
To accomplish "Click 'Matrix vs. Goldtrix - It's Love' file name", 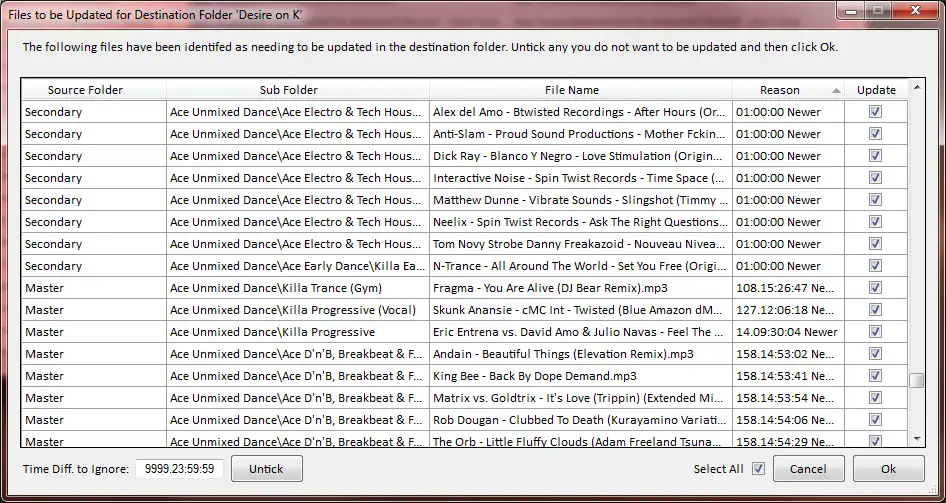I will pyautogui.click(x=580, y=398).
